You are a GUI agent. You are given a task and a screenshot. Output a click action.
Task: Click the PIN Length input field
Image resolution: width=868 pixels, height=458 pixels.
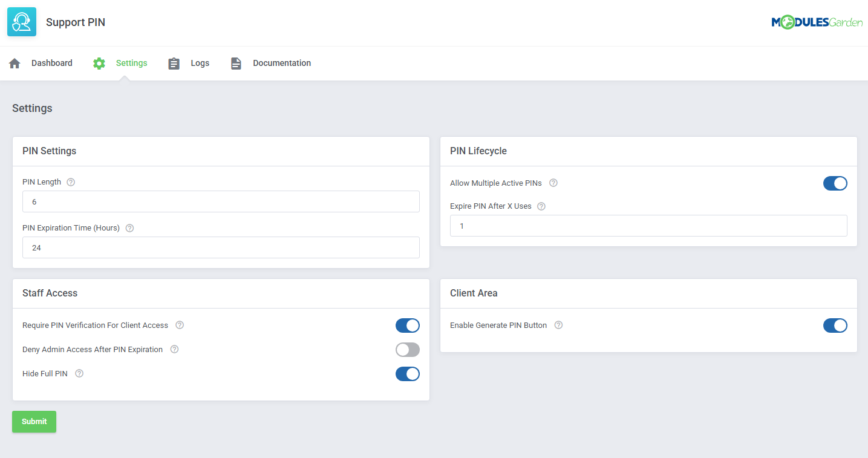pyautogui.click(x=221, y=201)
